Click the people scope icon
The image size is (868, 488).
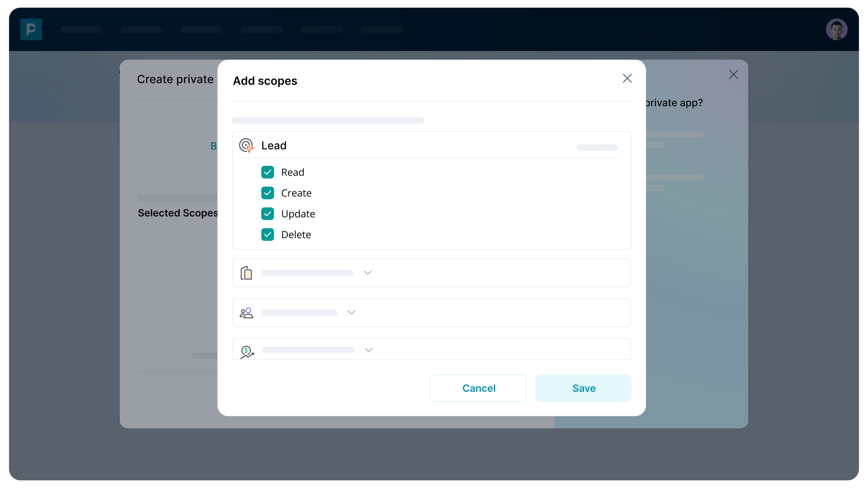click(x=246, y=312)
